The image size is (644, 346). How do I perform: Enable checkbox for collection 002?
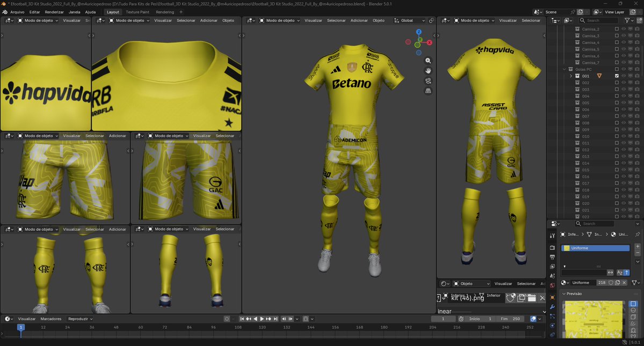(x=617, y=83)
